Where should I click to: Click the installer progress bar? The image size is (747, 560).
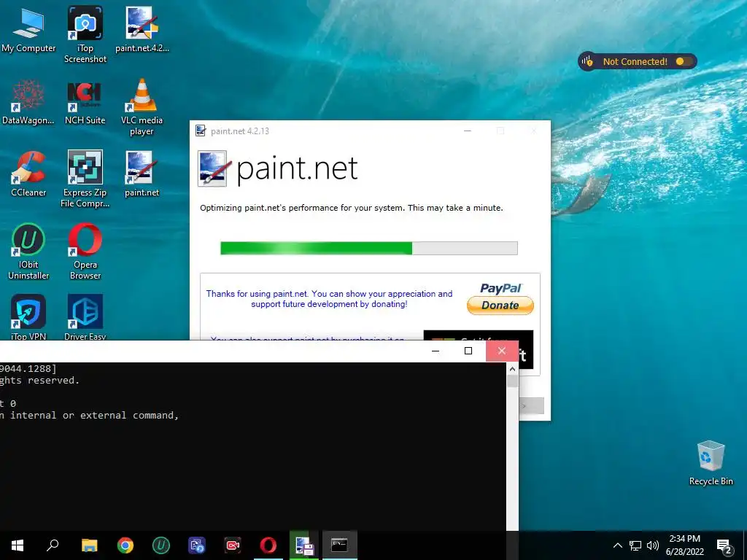click(368, 248)
